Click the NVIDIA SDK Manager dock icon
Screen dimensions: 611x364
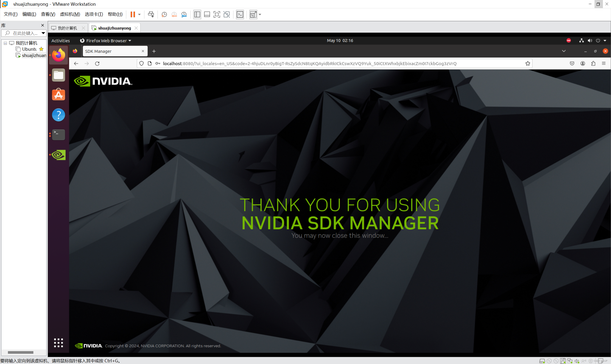58,155
